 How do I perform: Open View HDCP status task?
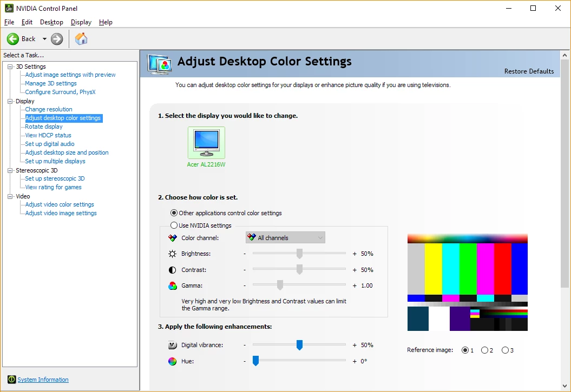(48, 135)
